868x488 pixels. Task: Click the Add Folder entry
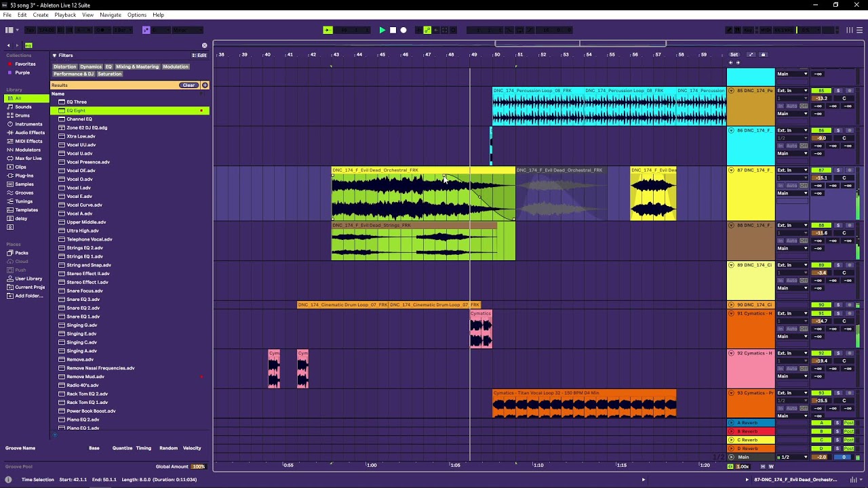[x=29, y=296]
